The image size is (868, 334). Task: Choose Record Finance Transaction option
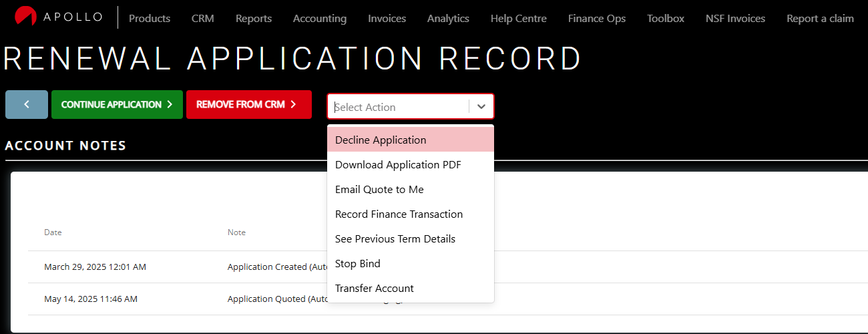[399, 214]
